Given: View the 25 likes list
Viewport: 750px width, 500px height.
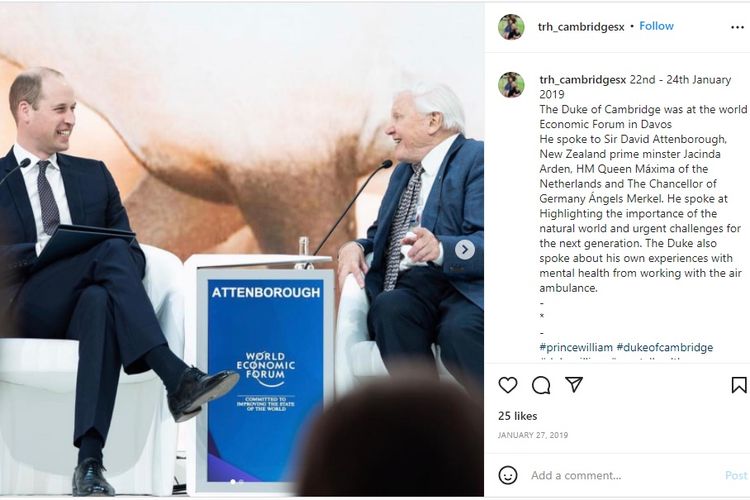Looking at the screenshot, I should [x=518, y=416].
